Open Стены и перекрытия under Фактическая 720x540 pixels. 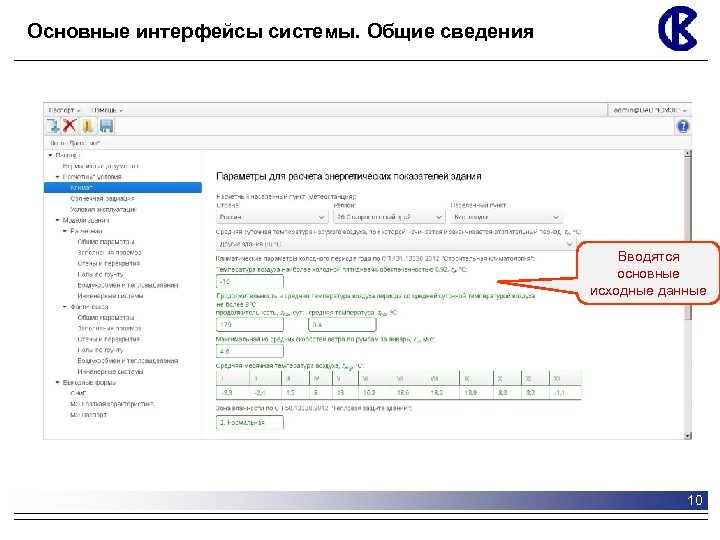pos(108,339)
